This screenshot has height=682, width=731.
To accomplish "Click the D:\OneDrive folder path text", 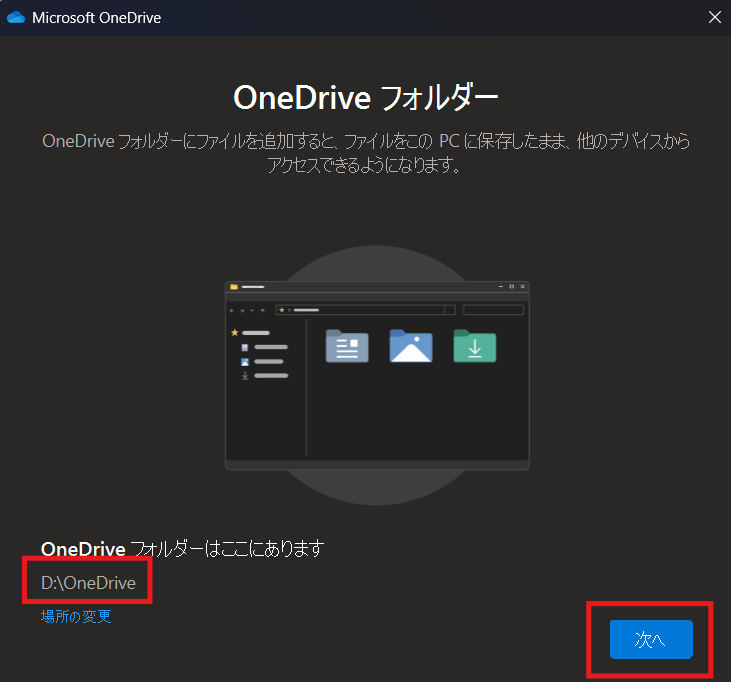I will click(88, 583).
